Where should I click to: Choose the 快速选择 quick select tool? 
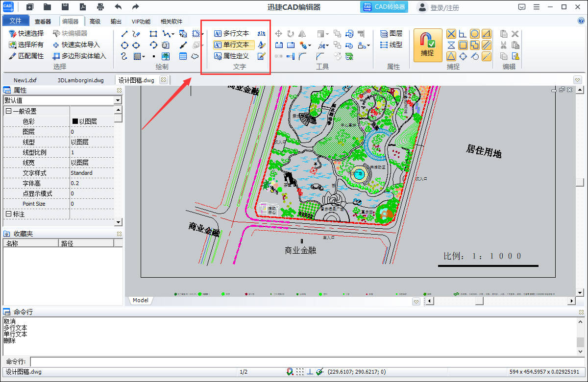(x=26, y=33)
